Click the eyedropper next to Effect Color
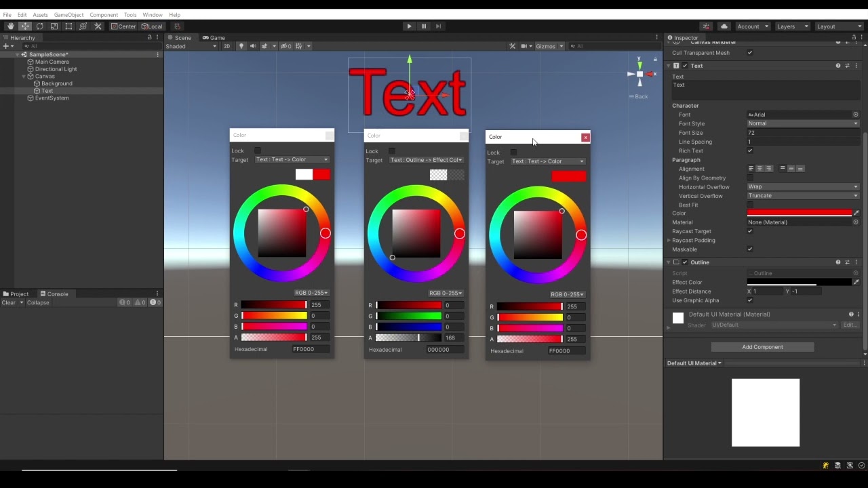Image resolution: width=868 pixels, height=488 pixels. [856, 282]
